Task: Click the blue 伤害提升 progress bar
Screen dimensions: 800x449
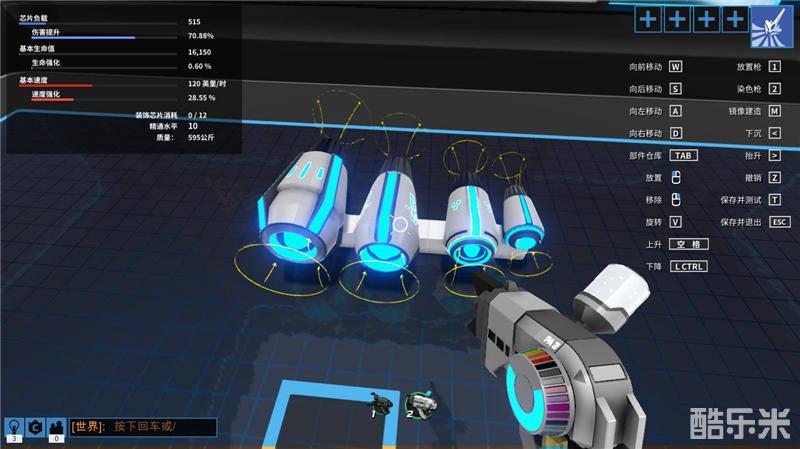Action: 83,37
